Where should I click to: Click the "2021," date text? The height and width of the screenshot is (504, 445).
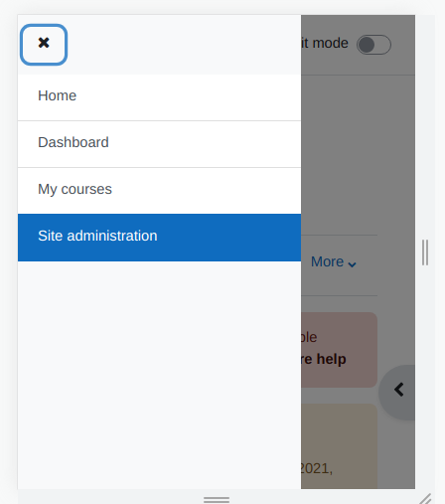(316, 468)
